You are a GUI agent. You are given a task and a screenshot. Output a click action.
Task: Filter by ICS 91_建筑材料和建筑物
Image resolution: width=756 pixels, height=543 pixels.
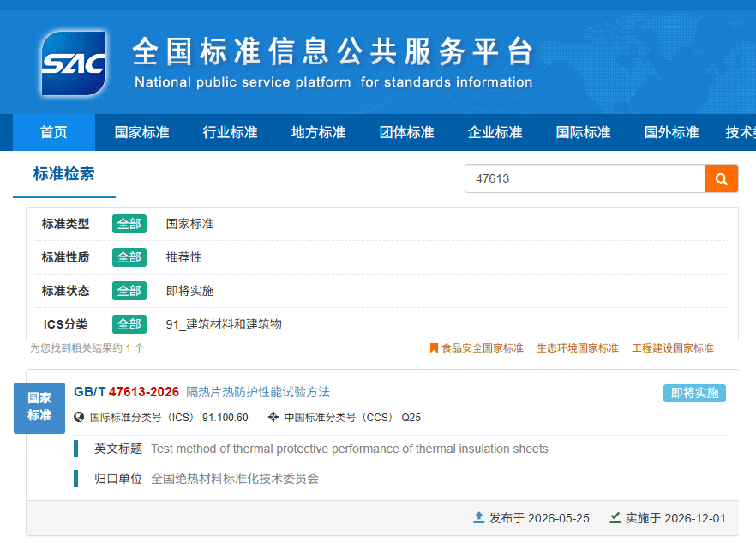click(x=224, y=324)
